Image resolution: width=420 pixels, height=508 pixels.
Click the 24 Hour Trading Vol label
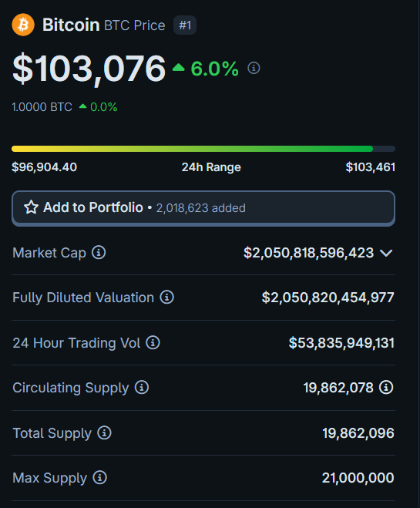tap(76, 343)
